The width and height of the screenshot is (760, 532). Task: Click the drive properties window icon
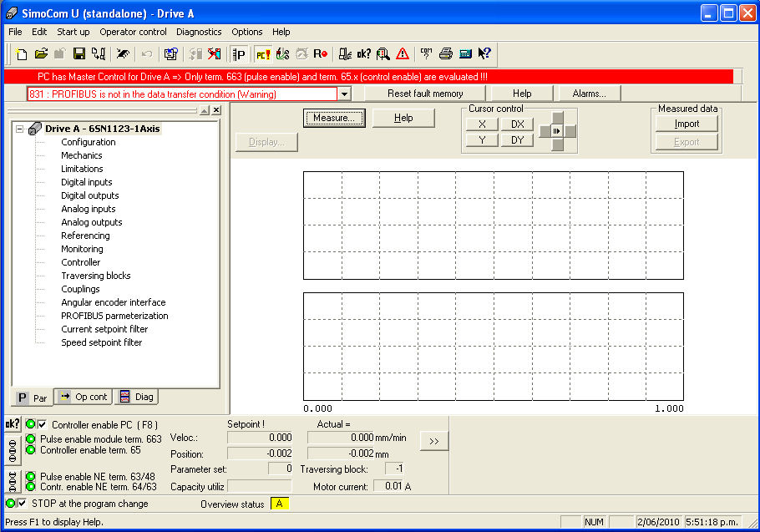(170, 53)
